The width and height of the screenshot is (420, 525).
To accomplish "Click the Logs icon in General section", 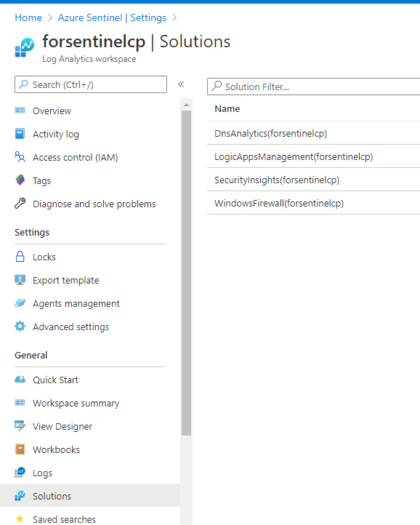I will (20, 473).
